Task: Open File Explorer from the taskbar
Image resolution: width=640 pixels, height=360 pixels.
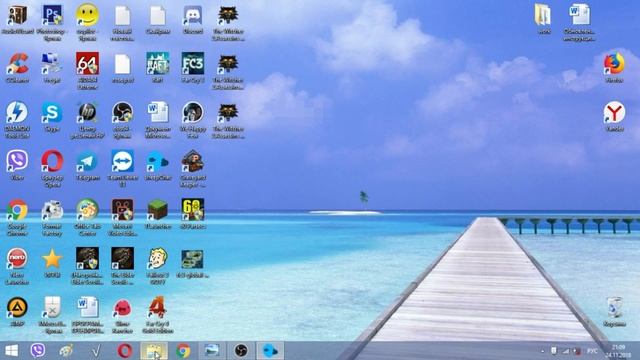Action: click(x=154, y=351)
